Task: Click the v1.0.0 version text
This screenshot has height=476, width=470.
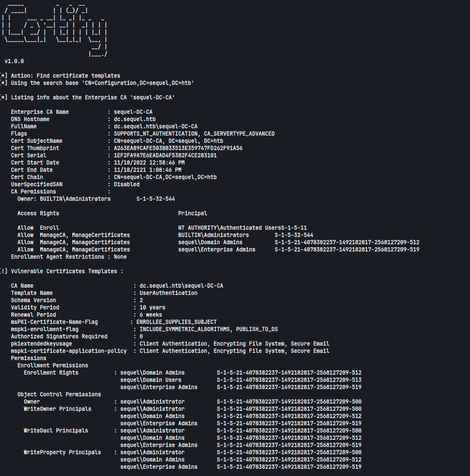Action: 14,61
